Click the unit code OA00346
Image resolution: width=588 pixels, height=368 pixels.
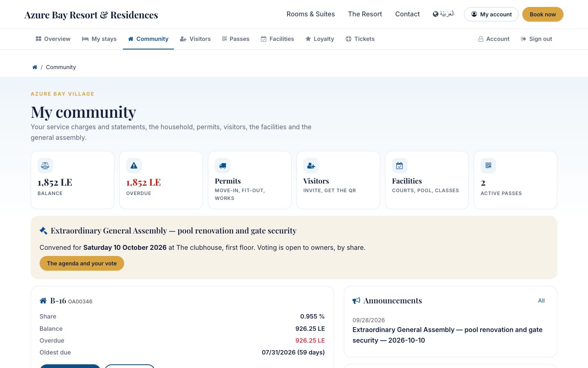[80, 301]
